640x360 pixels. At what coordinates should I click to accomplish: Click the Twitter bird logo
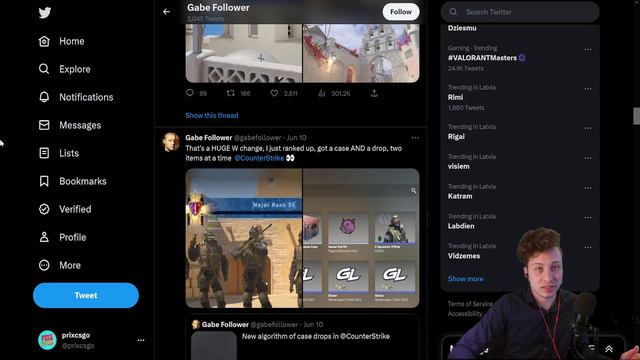pos(44,13)
